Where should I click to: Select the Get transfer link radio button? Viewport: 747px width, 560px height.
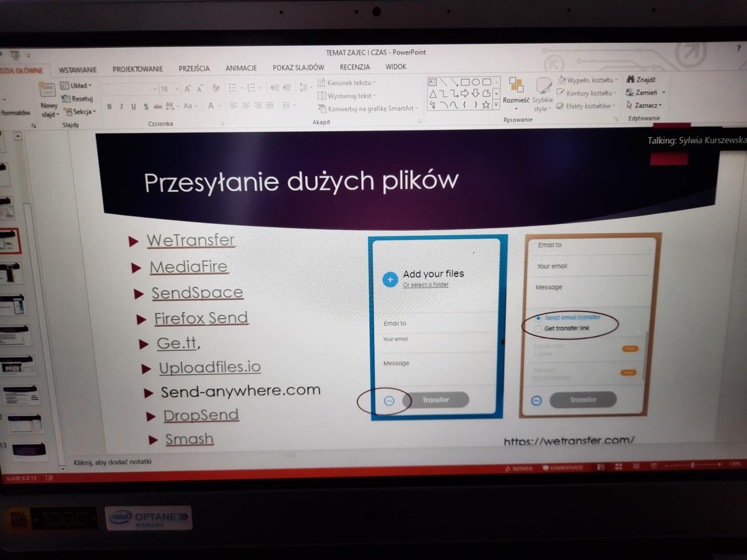click(538, 329)
